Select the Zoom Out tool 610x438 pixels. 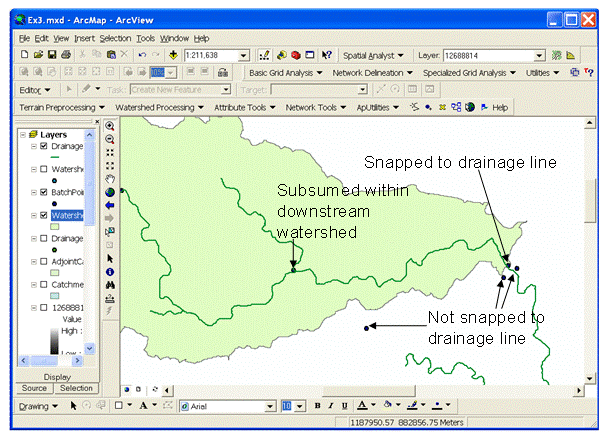click(x=110, y=139)
